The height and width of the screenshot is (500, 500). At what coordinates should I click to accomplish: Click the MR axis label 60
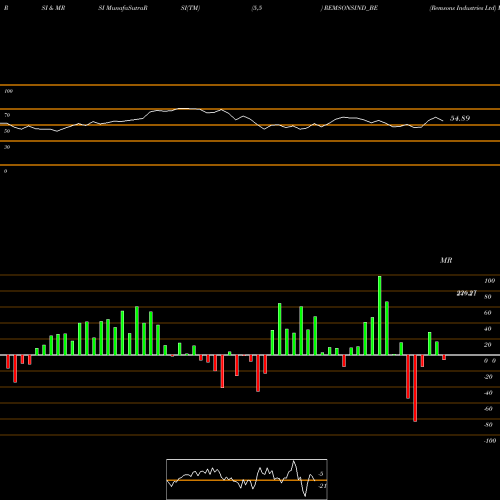click(x=487, y=313)
